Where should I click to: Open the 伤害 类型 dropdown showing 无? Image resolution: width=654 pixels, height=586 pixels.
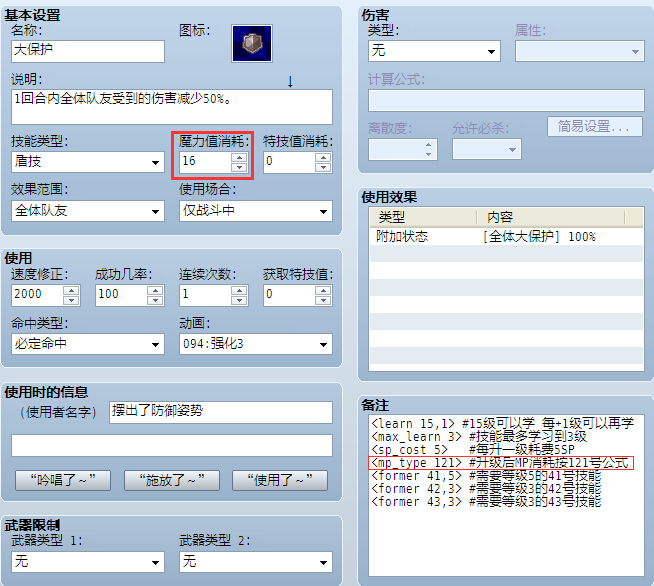(434, 51)
